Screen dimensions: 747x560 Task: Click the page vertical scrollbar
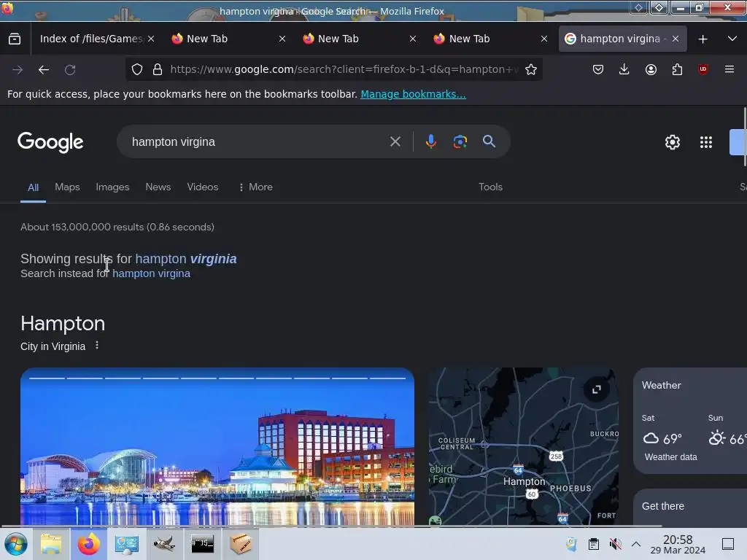(x=745, y=138)
